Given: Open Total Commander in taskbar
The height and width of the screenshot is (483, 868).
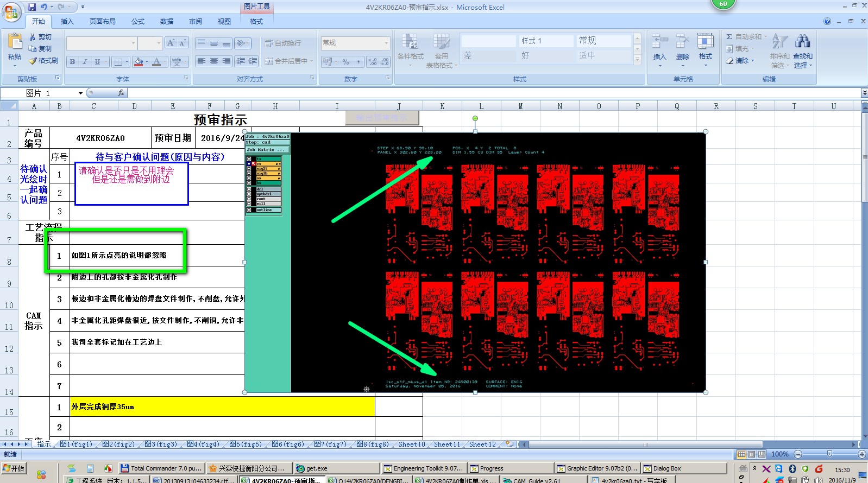Looking at the screenshot, I should pyautogui.click(x=161, y=468).
